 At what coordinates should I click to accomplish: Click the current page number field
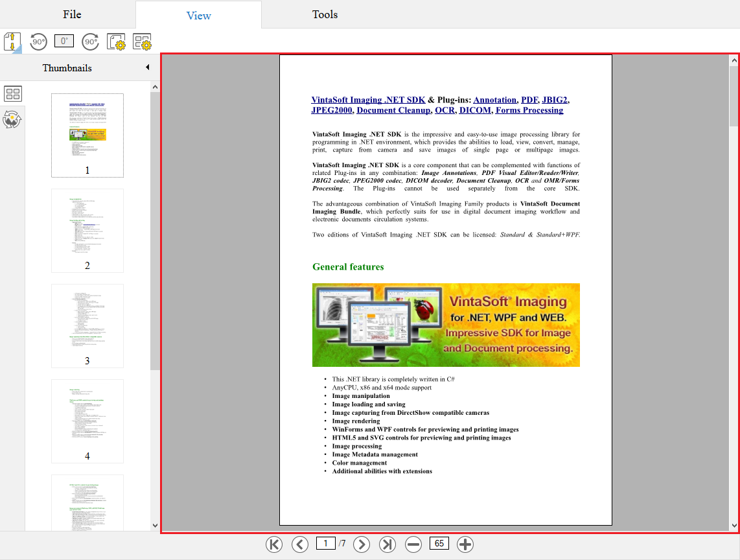click(x=325, y=544)
